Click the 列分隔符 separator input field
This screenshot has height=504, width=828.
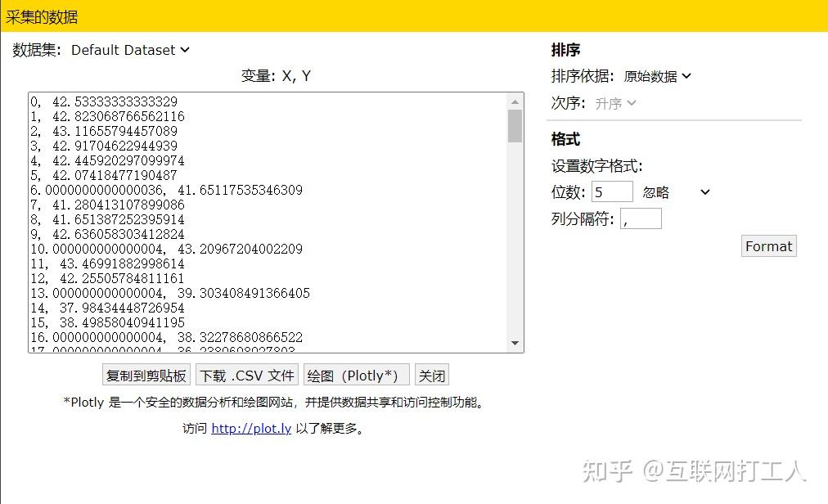point(641,218)
